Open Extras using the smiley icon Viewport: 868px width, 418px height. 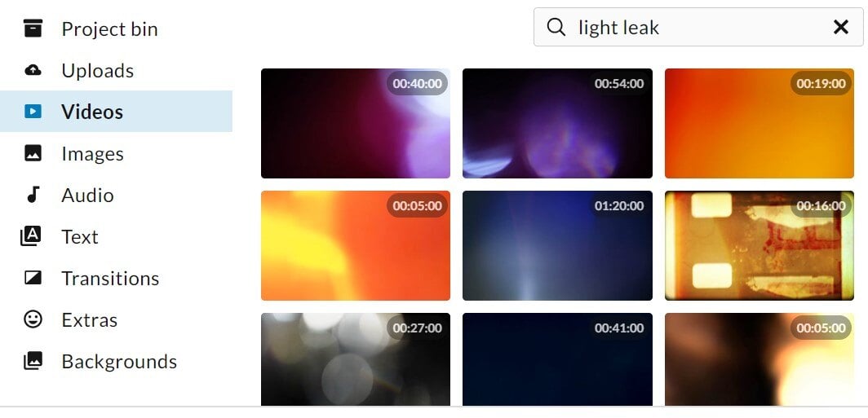pos(33,319)
